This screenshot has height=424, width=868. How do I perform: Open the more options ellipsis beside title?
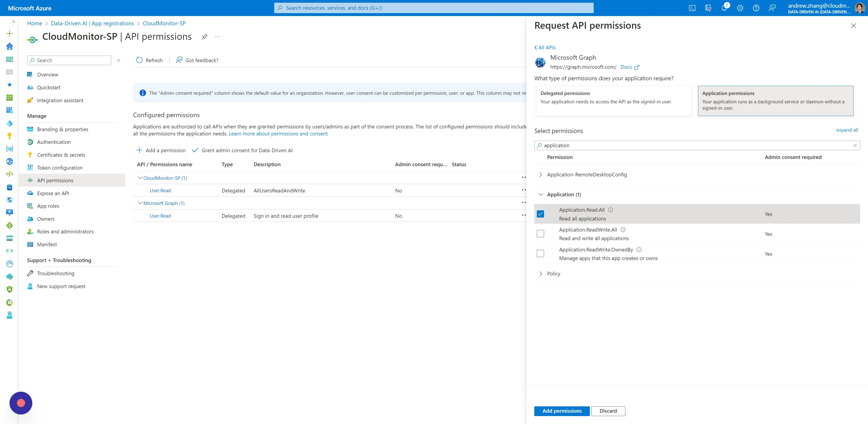pyautogui.click(x=217, y=37)
